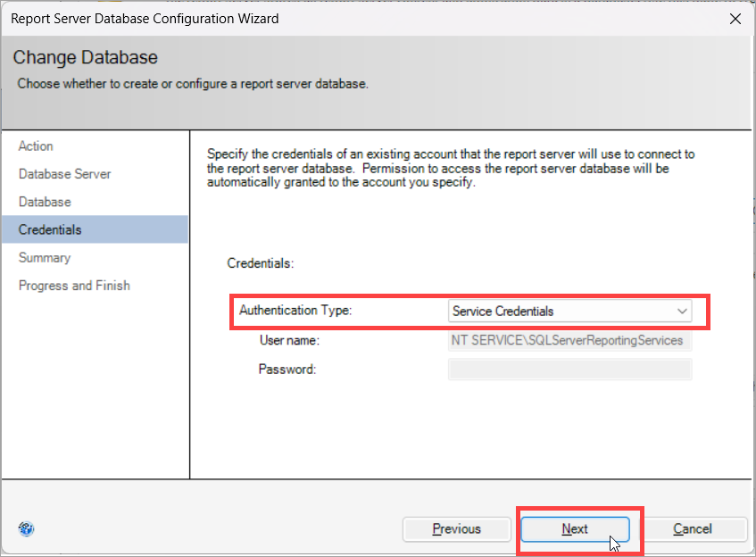
Task: Expand the Authentication Type chevron arrow
Action: (x=682, y=311)
